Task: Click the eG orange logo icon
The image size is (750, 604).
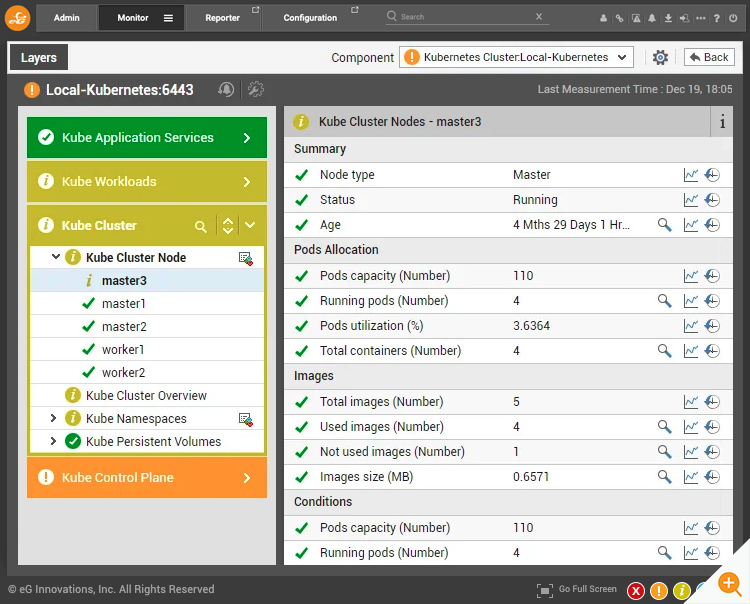Action: pyautogui.click(x=18, y=18)
